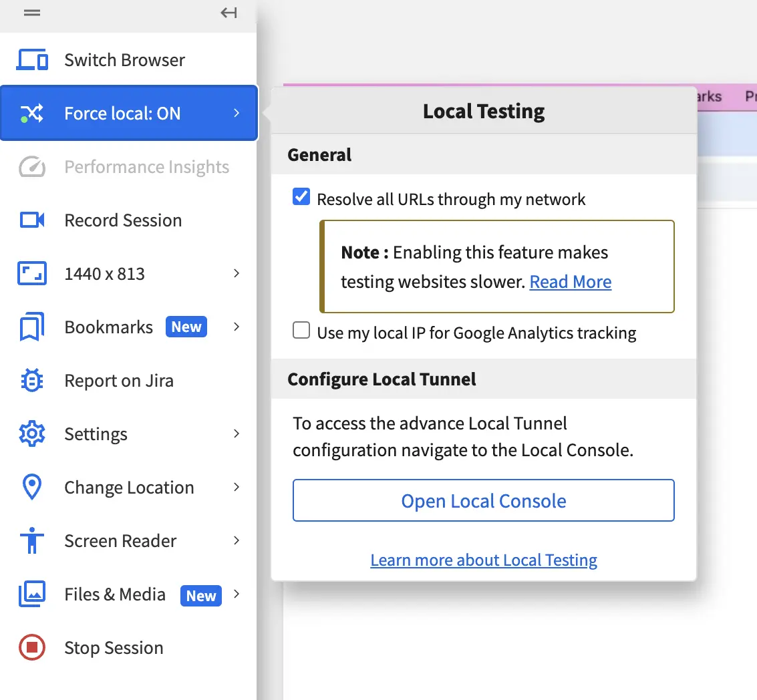Choose Report on Jira menu item
Screen dimensions: 757x700
click(128, 381)
